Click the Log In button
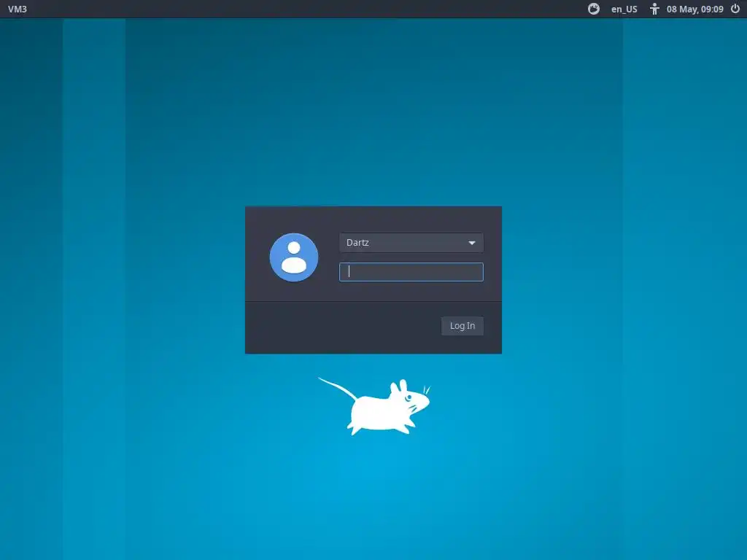 (x=462, y=326)
